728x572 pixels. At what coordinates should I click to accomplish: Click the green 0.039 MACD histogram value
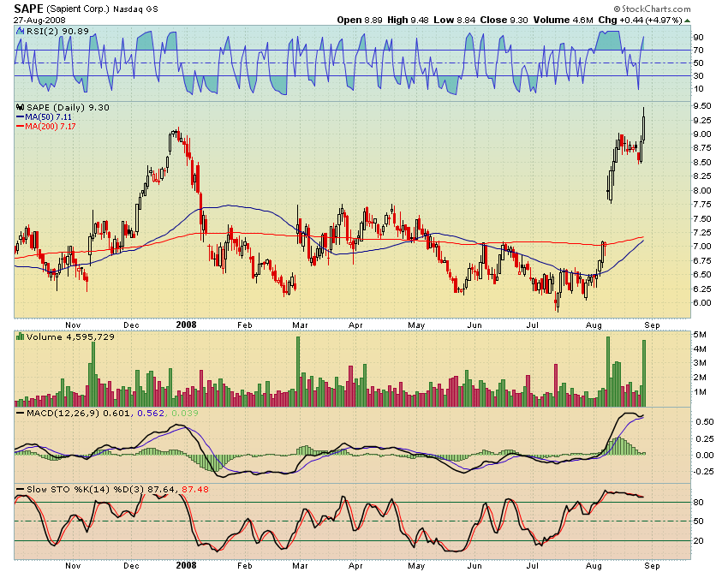pyautogui.click(x=185, y=413)
